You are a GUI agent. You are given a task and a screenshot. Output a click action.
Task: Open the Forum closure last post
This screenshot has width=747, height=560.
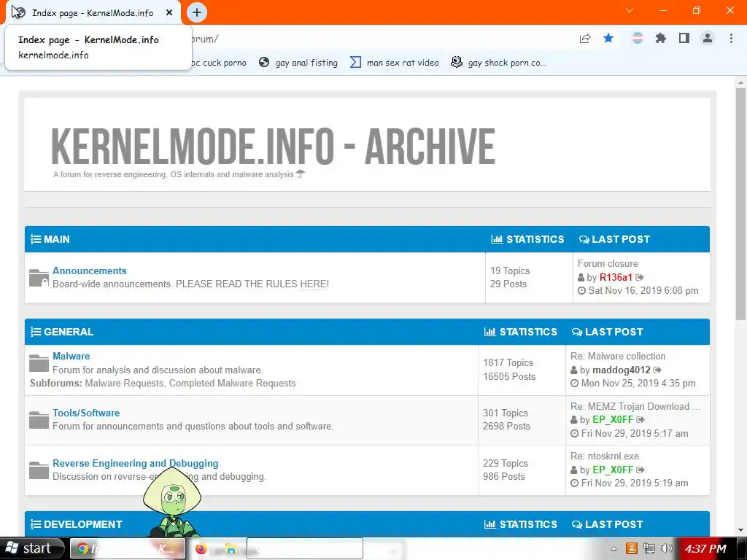608,263
